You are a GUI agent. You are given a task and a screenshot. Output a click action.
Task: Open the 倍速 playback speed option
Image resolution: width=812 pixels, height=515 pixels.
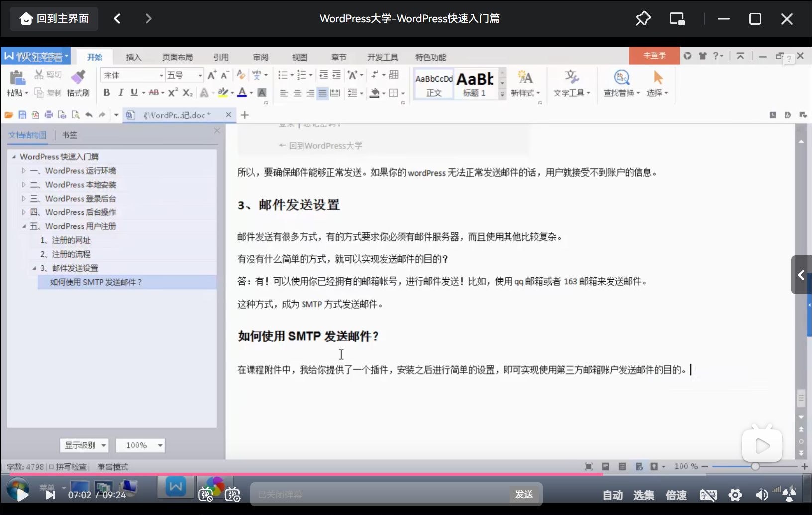pyautogui.click(x=676, y=495)
